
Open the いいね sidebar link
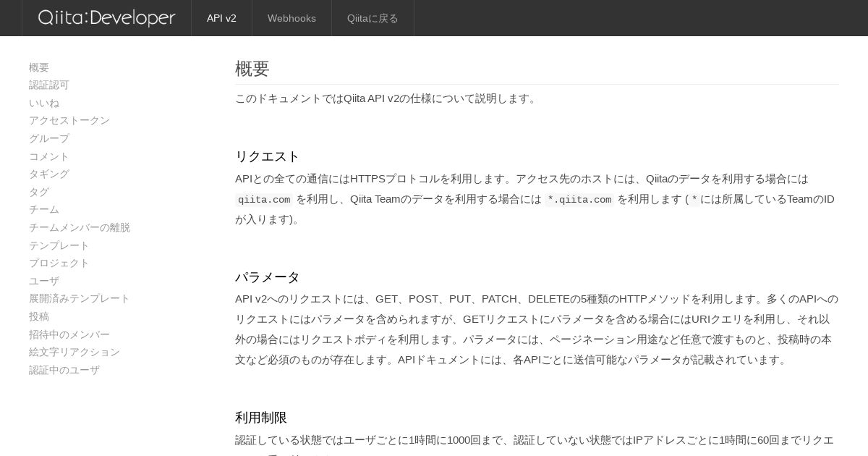tap(44, 103)
